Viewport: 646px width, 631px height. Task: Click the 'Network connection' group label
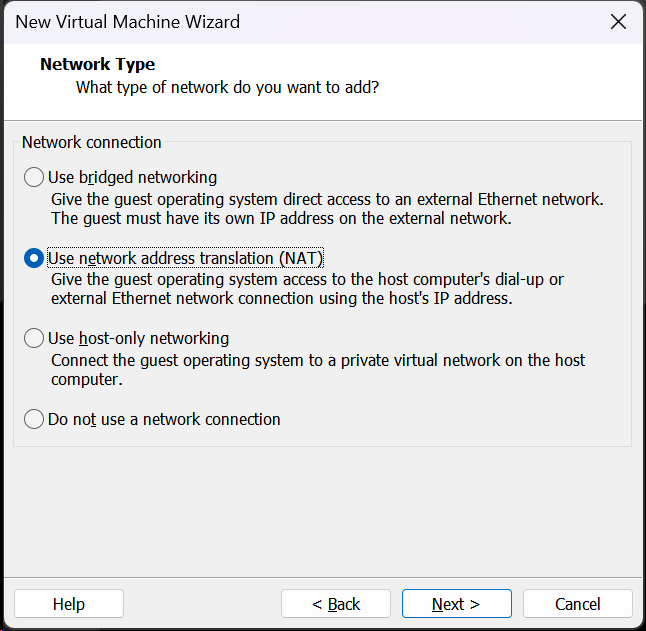[91, 143]
